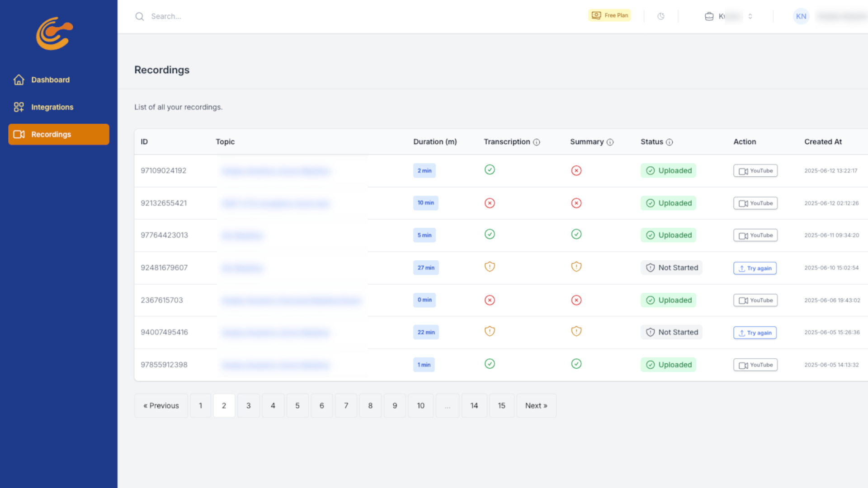Click summary warning shield for 92481679607
The width and height of the screenshot is (868, 488).
click(576, 267)
